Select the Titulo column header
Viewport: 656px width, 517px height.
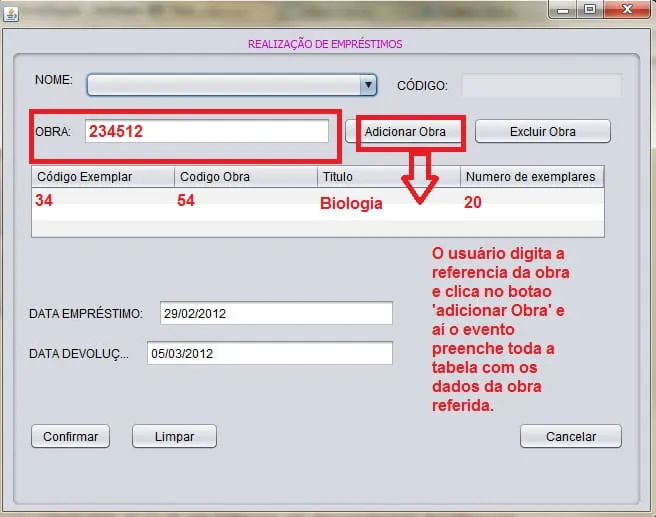389,177
